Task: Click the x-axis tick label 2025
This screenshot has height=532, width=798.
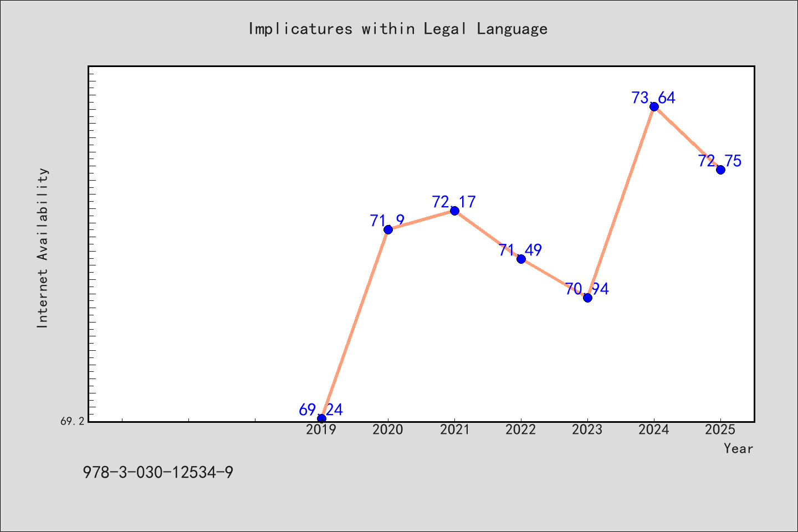Action: (x=720, y=429)
